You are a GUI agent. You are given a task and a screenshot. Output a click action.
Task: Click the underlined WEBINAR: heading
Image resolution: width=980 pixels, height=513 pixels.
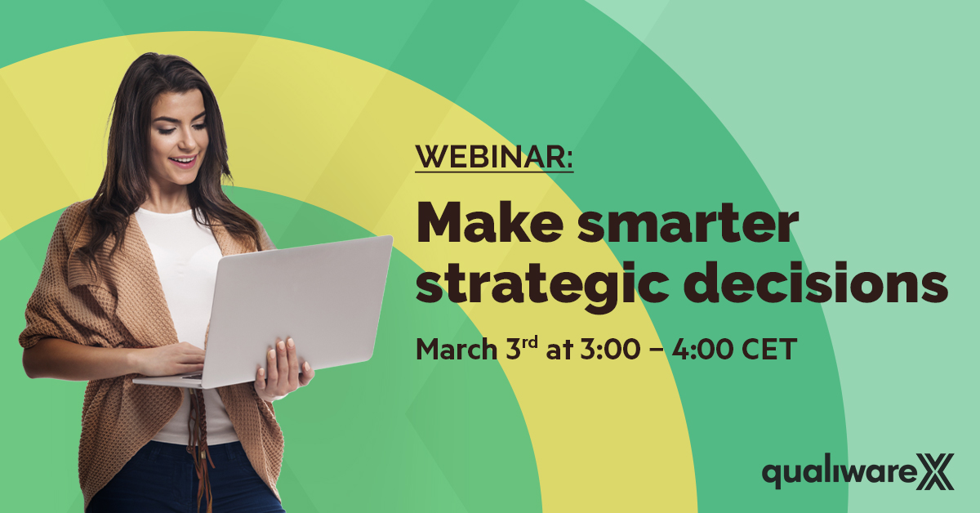coord(495,157)
